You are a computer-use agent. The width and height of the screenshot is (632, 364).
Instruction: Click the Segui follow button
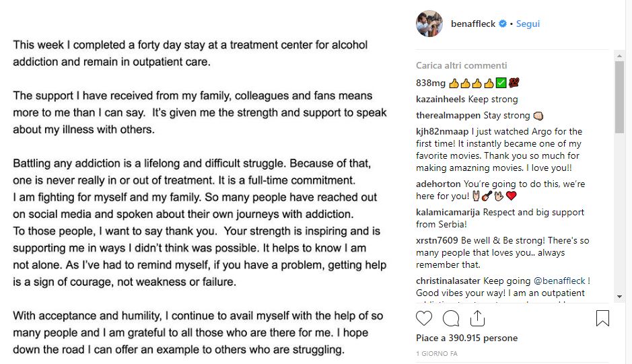click(x=528, y=24)
